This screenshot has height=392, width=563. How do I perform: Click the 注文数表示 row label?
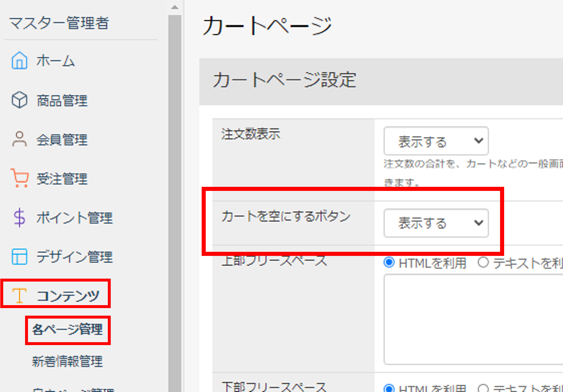coord(251,134)
